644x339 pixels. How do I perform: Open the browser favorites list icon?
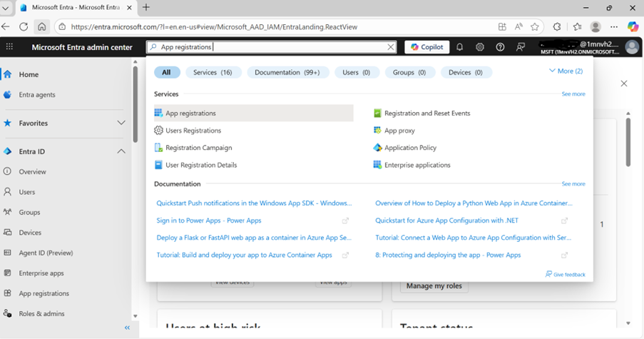[x=577, y=26]
